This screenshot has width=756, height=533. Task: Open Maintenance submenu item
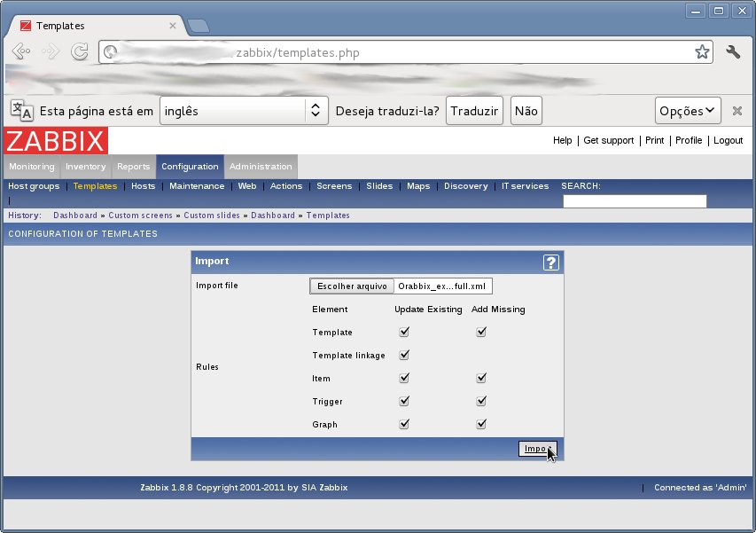(197, 186)
